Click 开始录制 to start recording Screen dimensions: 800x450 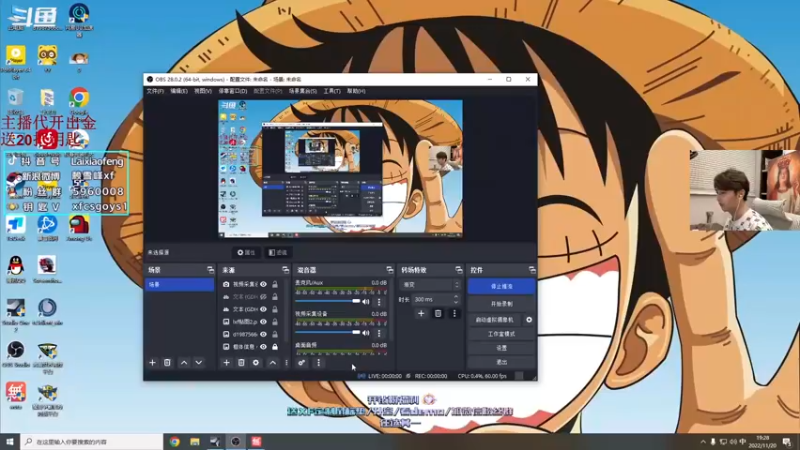click(x=502, y=304)
